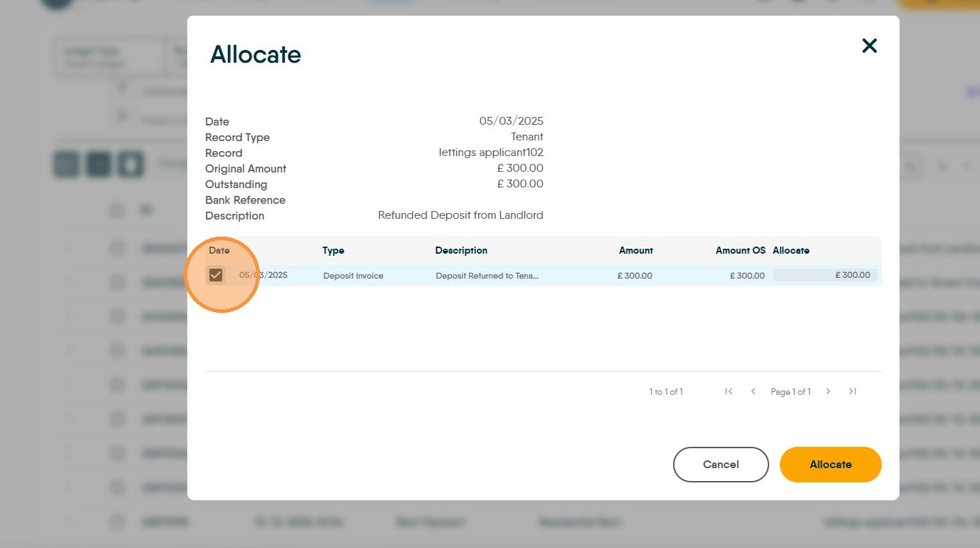Select the Deposit Invoice type cell
The image size is (980, 548).
coord(353,276)
